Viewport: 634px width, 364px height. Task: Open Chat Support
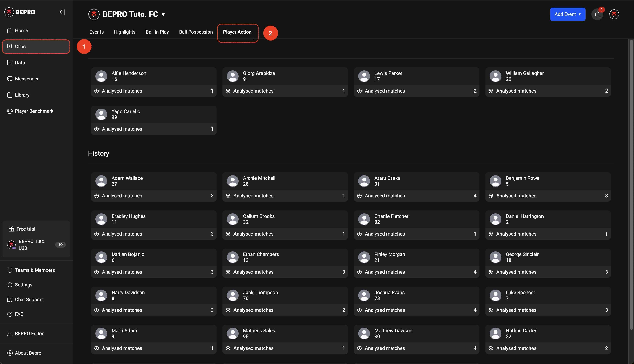coord(29,299)
